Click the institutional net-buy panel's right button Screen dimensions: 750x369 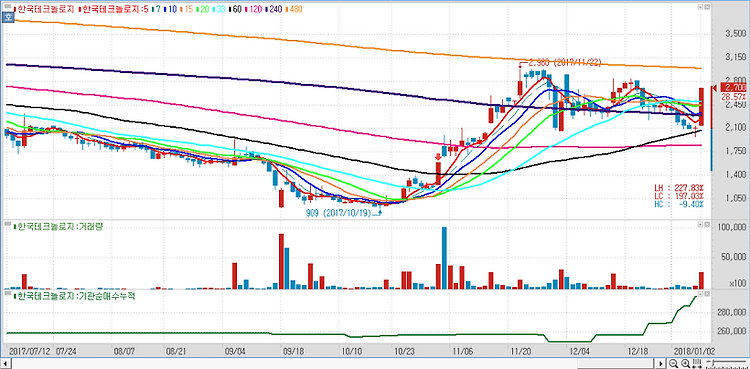point(706,293)
